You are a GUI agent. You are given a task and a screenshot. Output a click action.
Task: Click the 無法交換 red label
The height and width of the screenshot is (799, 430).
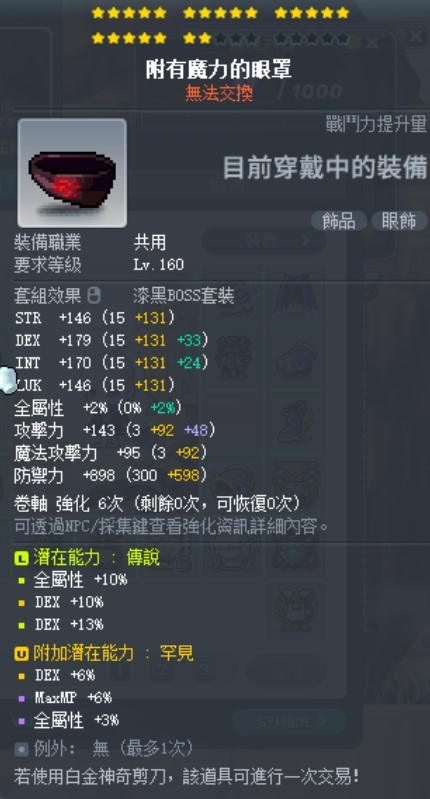[219, 93]
